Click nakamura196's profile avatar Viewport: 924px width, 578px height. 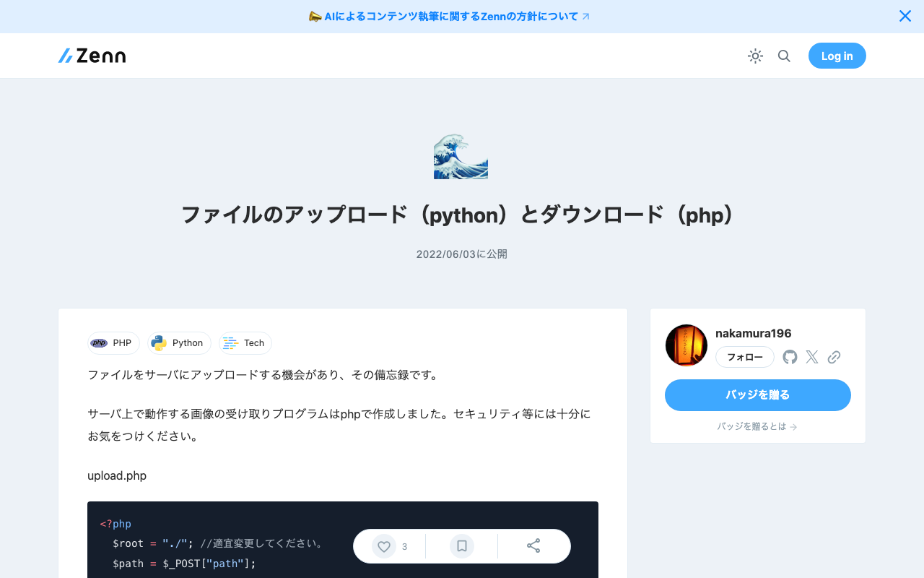pos(686,345)
